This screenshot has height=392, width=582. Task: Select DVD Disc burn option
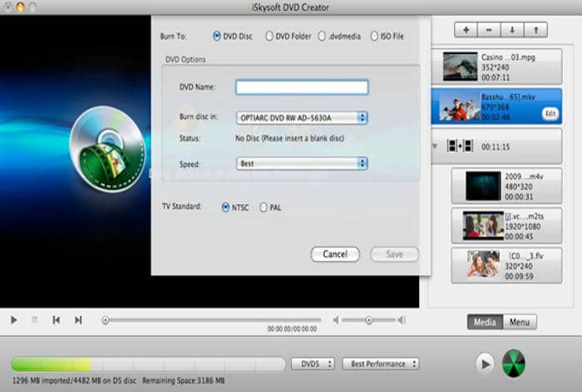(x=217, y=36)
